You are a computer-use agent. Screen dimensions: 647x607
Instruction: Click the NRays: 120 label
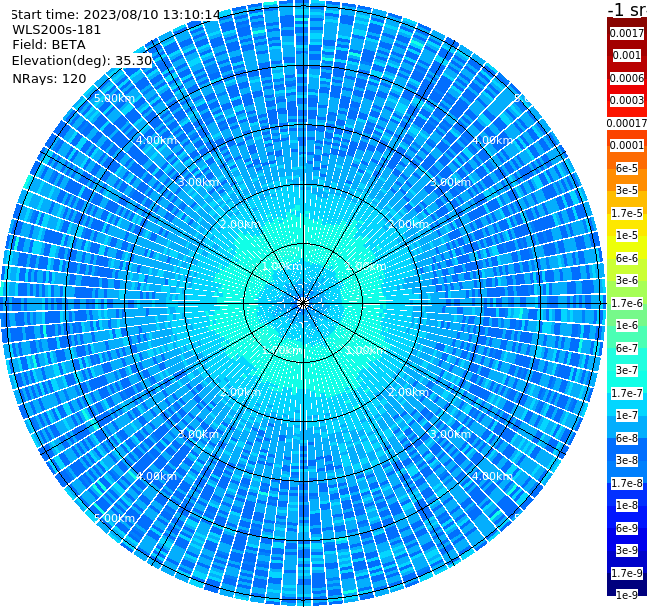(49, 78)
